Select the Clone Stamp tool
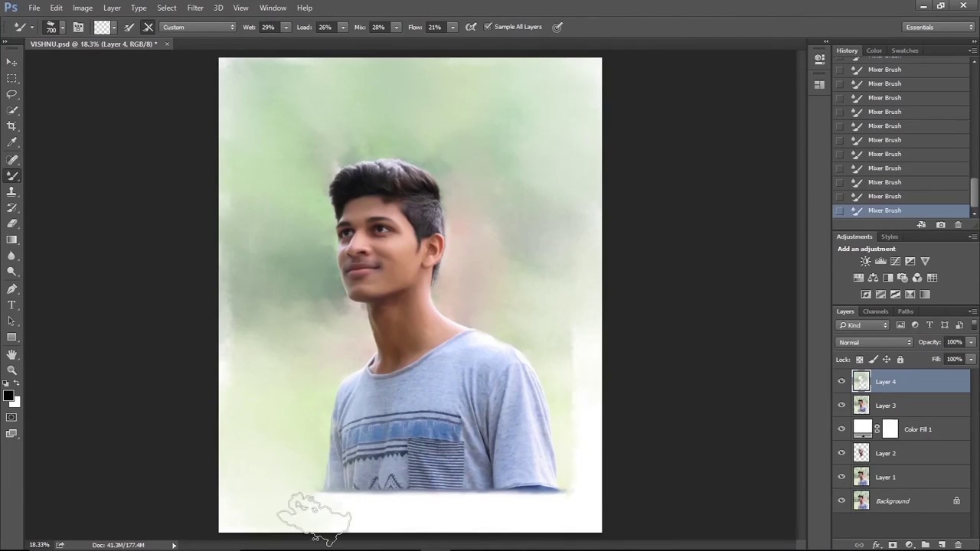980x551 pixels. click(11, 191)
